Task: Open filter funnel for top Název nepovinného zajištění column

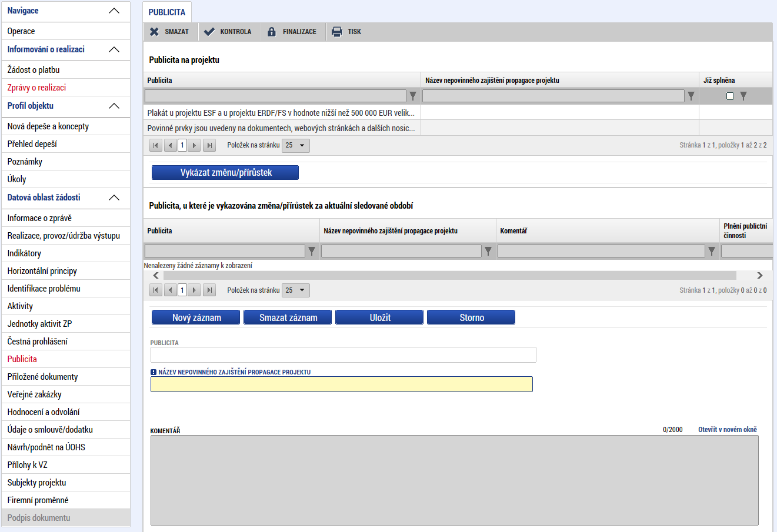Action: [691, 96]
